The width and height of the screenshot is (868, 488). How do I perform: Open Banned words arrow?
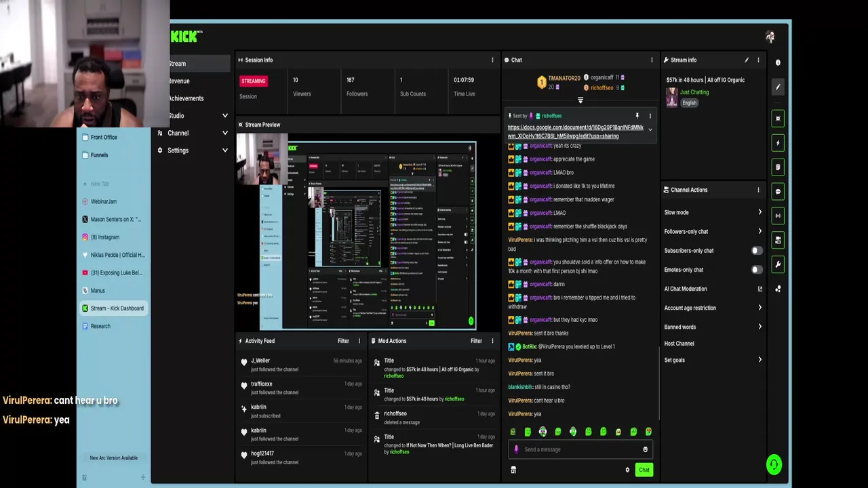pyautogui.click(x=759, y=327)
